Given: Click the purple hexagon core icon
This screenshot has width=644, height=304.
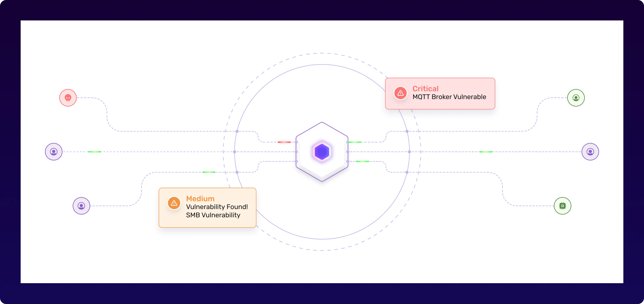Looking at the screenshot, I should (322, 152).
